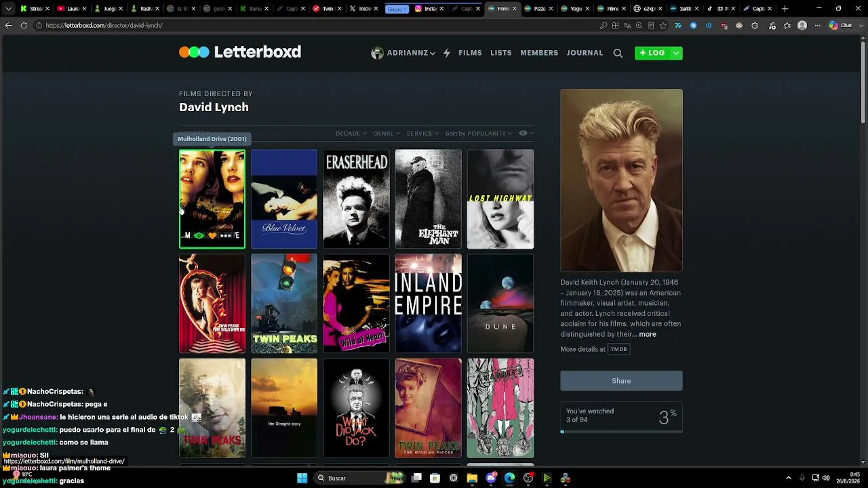Screen dimensions: 868x488
Task: Click the Share button
Action: [621, 381]
